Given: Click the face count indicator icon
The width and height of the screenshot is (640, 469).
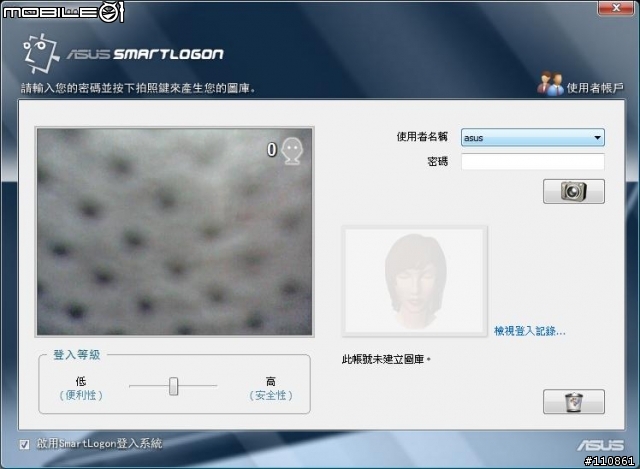Looking at the screenshot, I should (x=293, y=151).
